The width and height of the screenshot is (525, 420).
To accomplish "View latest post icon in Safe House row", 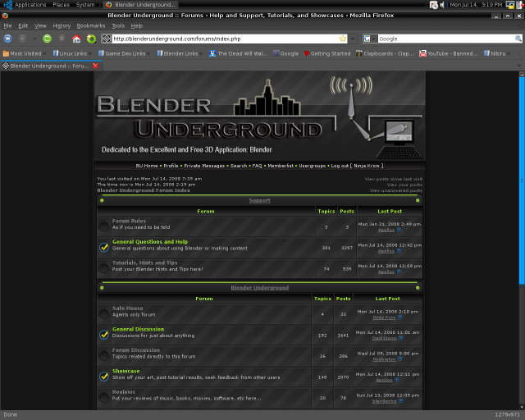I will point(399,317).
